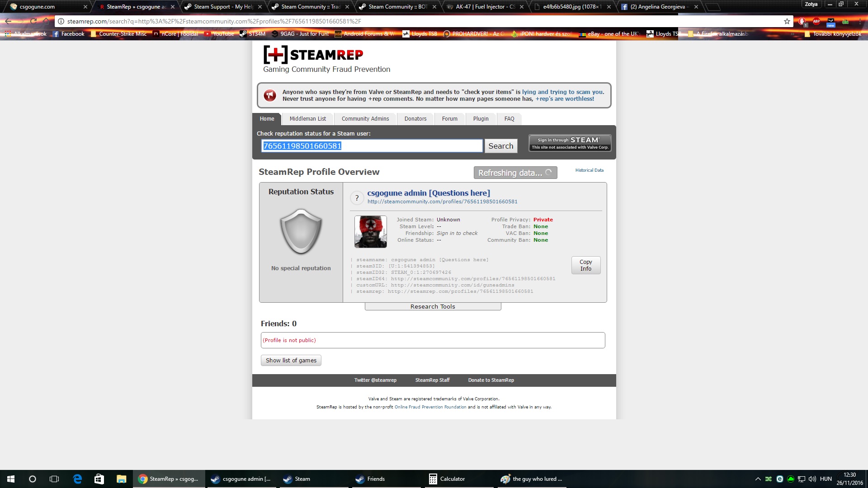Click the Copy Info button
This screenshot has height=488, width=868.
585,265
